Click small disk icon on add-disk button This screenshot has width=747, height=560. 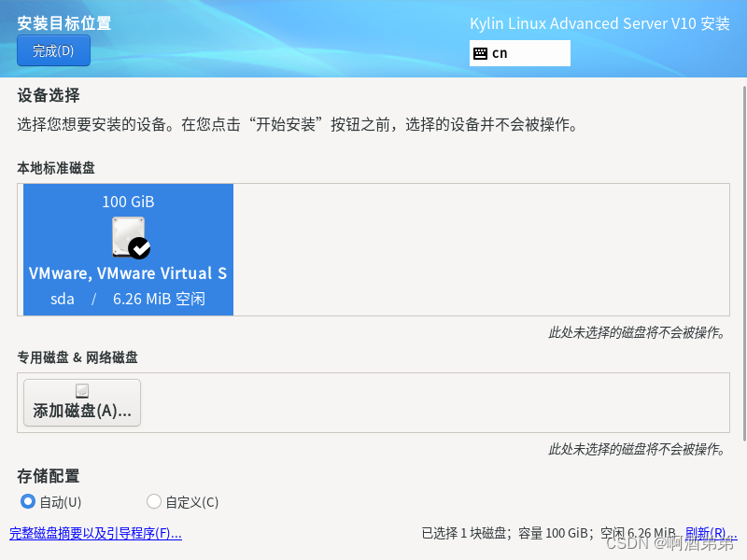tap(82, 391)
